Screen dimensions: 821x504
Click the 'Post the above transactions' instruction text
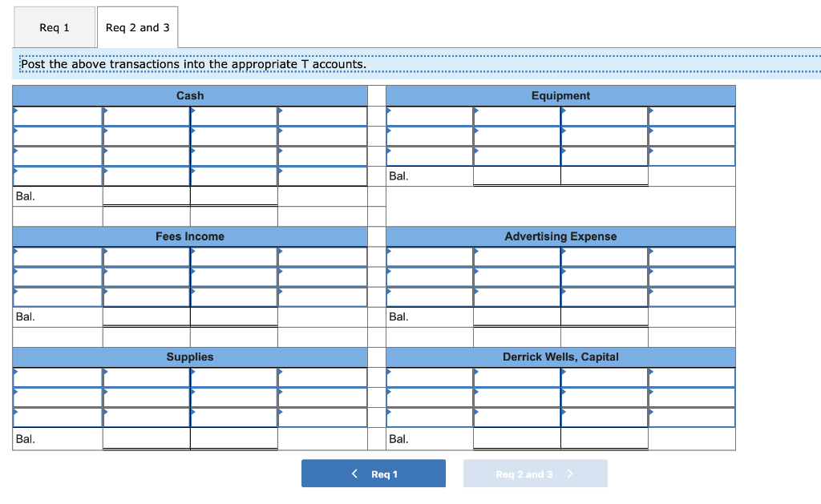point(194,64)
